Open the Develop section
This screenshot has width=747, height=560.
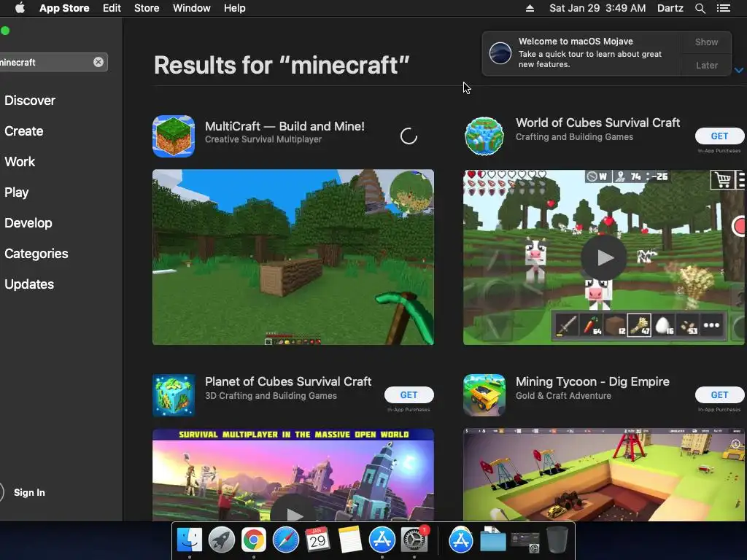[x=28, y=223]
